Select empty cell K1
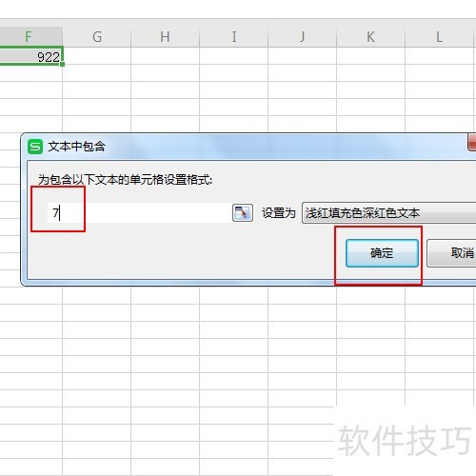This screenshot has height=476, width=476. click(371, 56)
